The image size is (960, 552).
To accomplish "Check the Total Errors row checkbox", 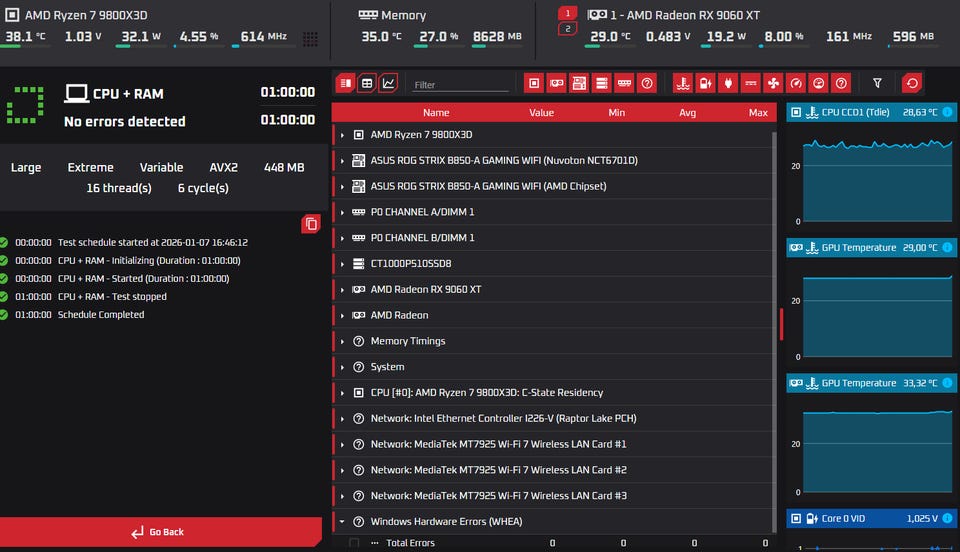I will (x=354, y=543).
